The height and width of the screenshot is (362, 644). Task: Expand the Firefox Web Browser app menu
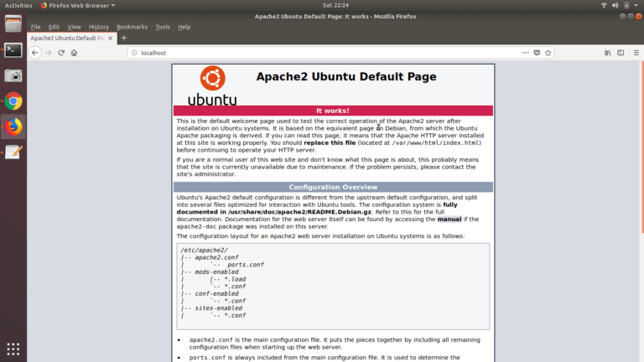pyautogui.click(x=78, y=5)
